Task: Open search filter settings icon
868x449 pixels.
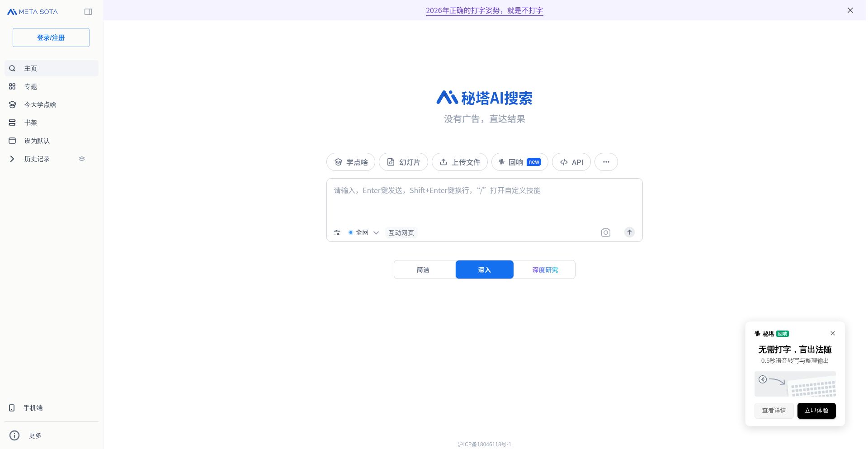Action: tap(337, 232)
